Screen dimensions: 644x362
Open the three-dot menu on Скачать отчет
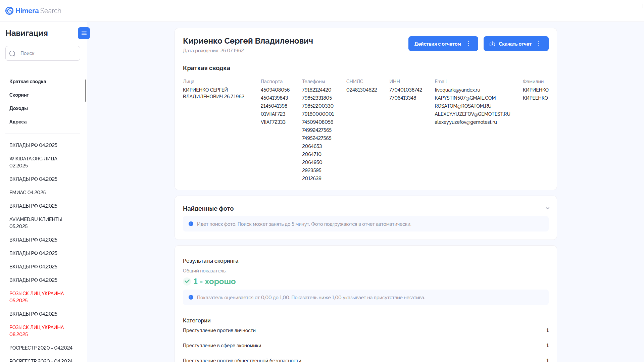click(539, 44)
